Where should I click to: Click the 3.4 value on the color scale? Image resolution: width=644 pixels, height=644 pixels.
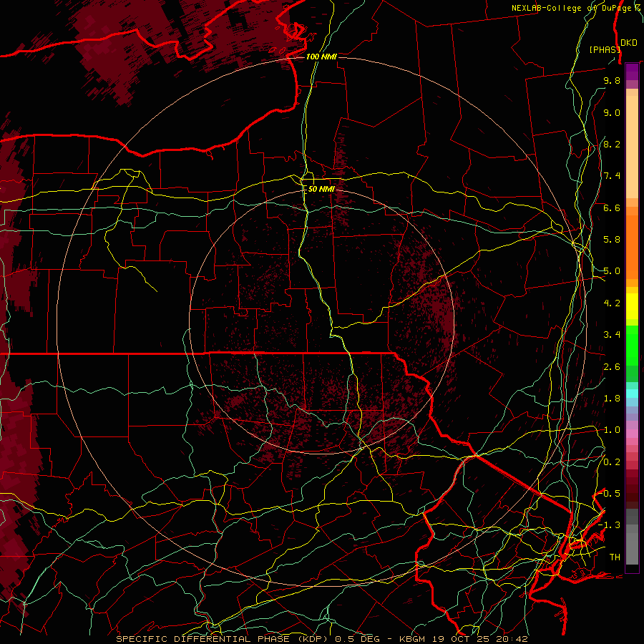point(612,335)
